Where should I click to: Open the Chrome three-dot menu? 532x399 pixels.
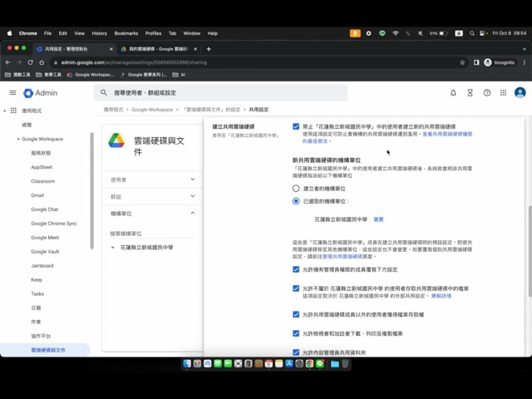525,62
